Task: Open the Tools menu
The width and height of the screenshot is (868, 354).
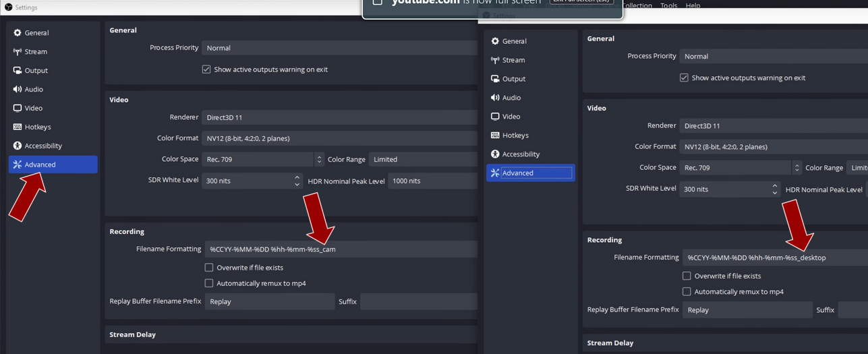Action: (668, 5)
